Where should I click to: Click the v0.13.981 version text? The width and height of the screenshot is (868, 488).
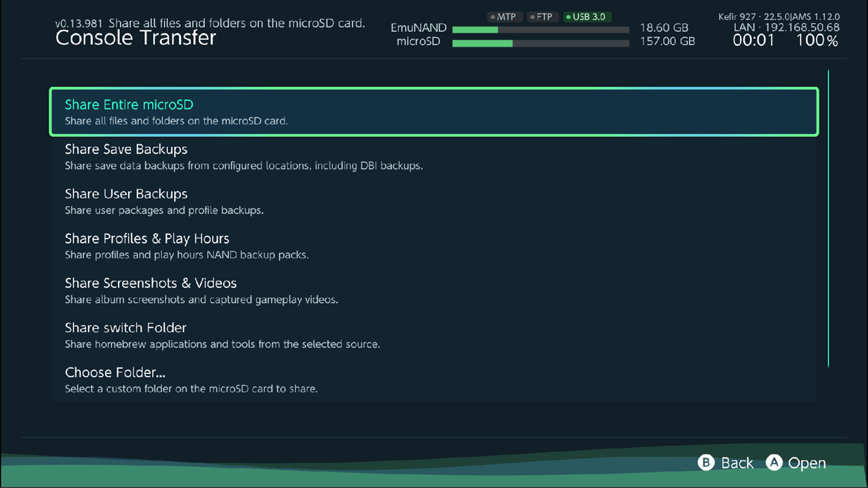click(79, 23)
